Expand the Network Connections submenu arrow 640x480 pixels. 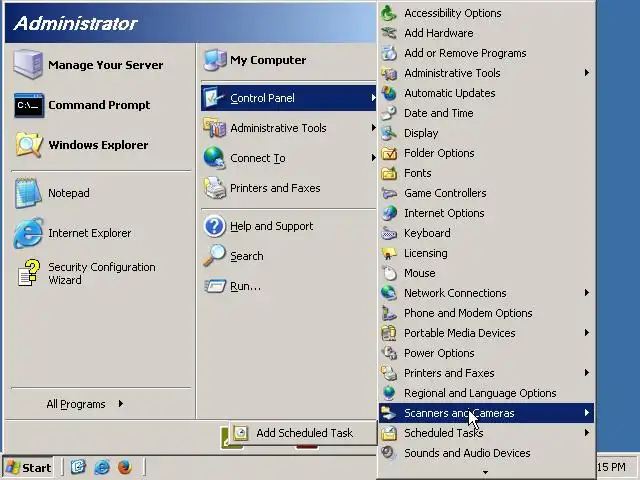pyautogui.click(x=587, y=293)
